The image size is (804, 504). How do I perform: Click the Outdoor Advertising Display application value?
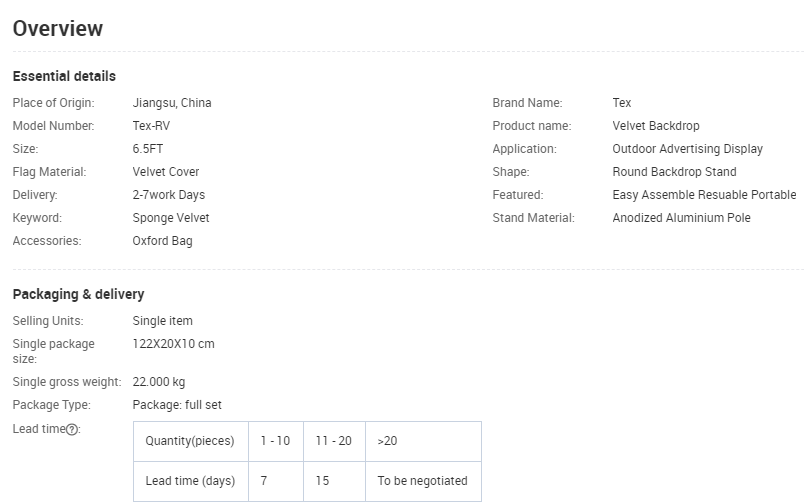pyautogui.click(x=687, y=149)
